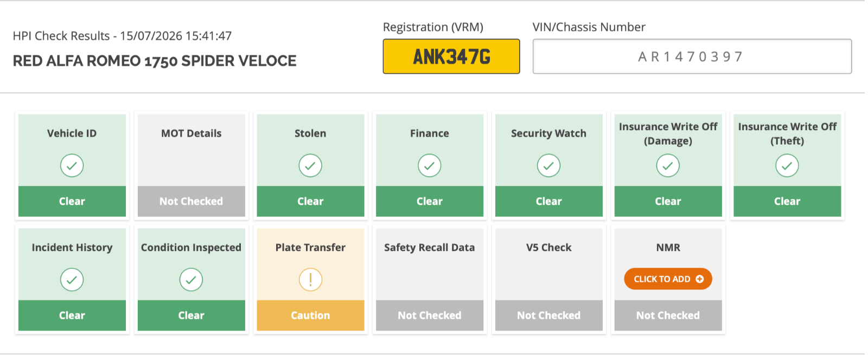Select the Insurance Write Off (Theft) title
The image size is (868, 355).
[x=787, y=134]
